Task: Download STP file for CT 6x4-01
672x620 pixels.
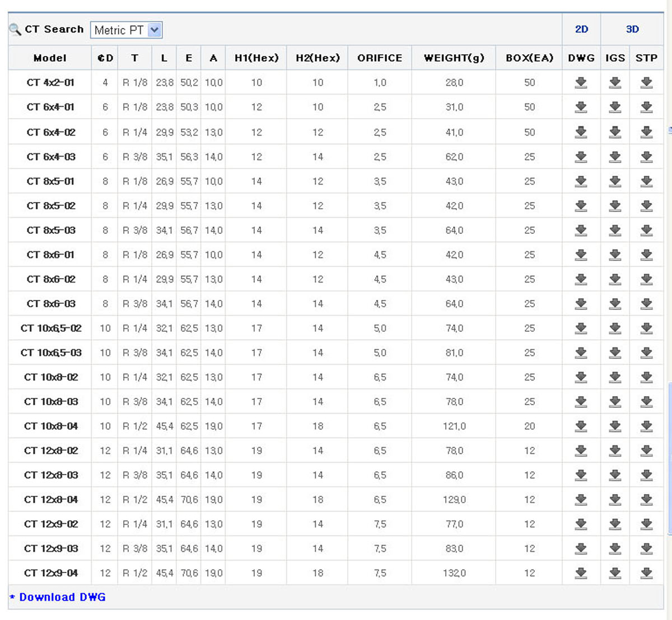Action: [x=646, y=107]
